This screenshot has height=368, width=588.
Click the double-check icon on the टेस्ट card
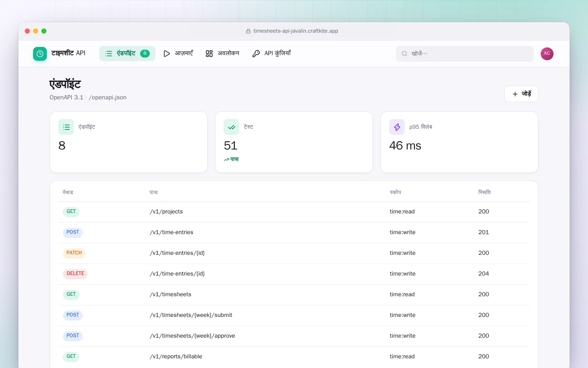click(232, 127)
